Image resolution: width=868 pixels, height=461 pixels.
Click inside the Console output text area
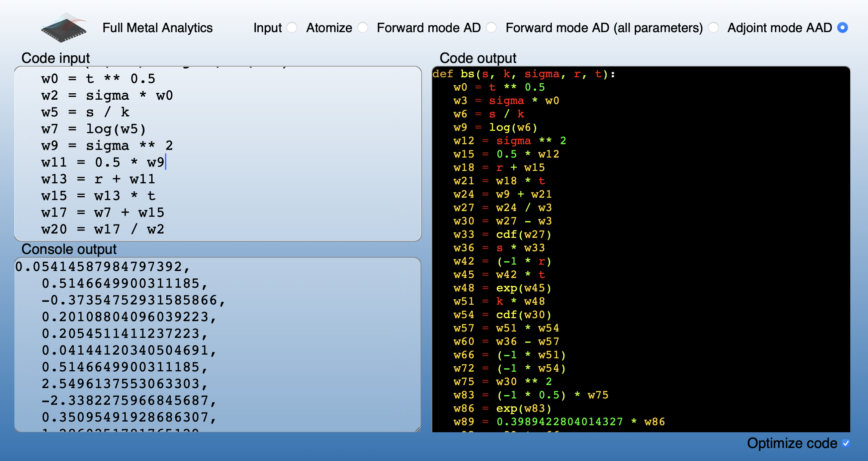pos(218,344)
